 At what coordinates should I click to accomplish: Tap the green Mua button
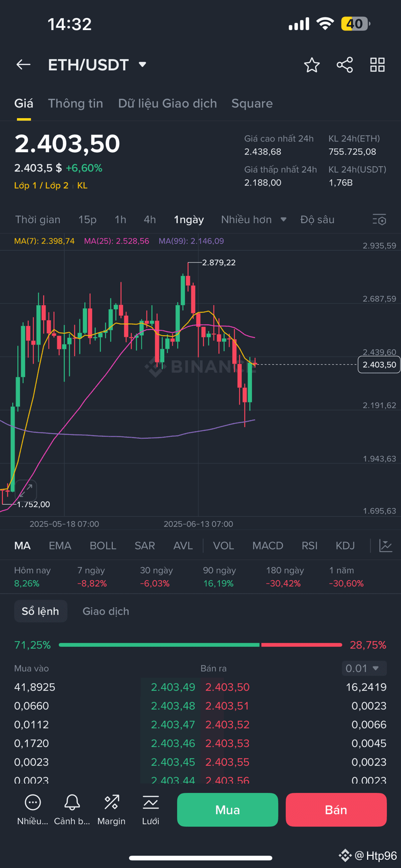228,809
